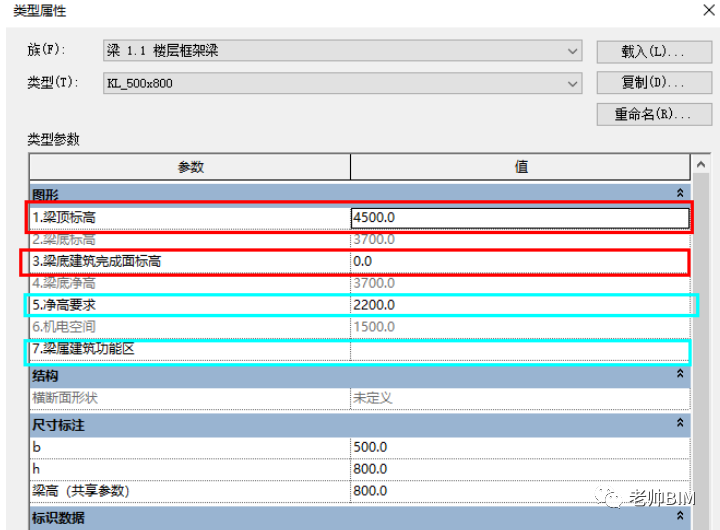
Task: Click the 500.0 value of b
Action: point(520,447)
